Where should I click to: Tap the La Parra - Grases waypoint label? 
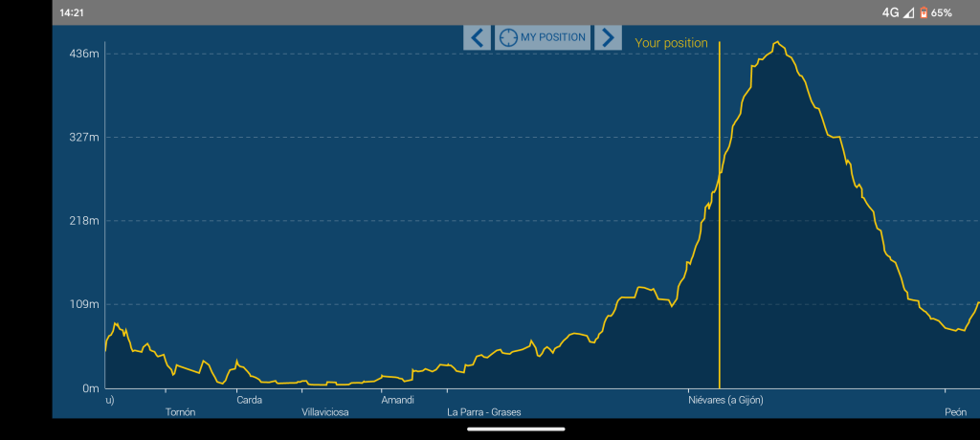(484, 412)
